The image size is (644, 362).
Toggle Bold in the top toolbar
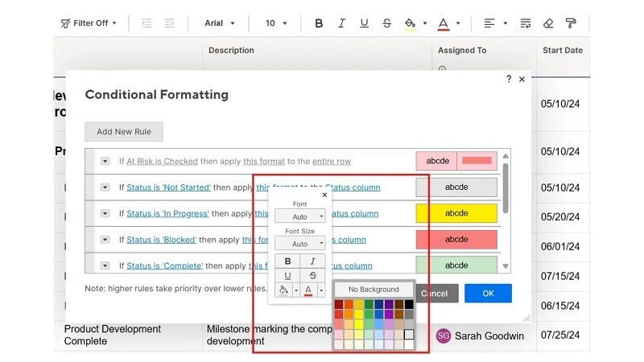click(319, 23)
